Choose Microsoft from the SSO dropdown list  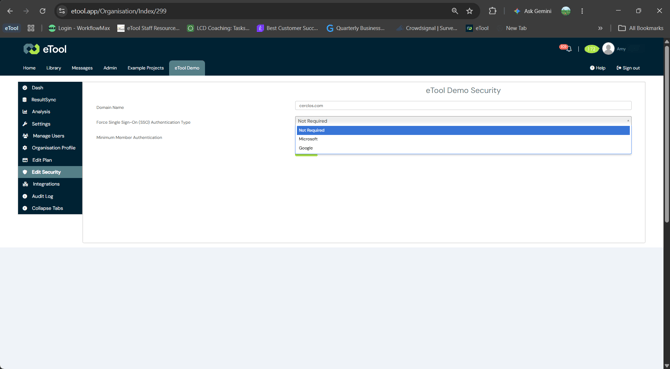463,139
